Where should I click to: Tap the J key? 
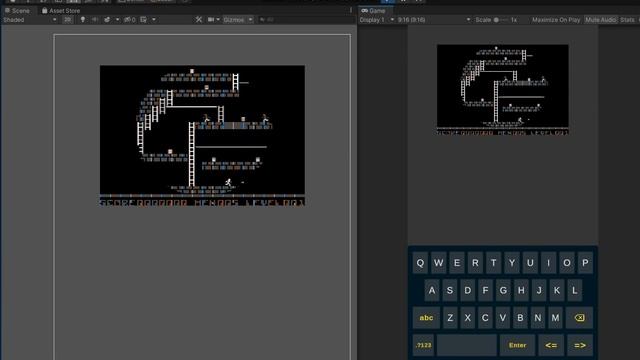click(539, 290)
